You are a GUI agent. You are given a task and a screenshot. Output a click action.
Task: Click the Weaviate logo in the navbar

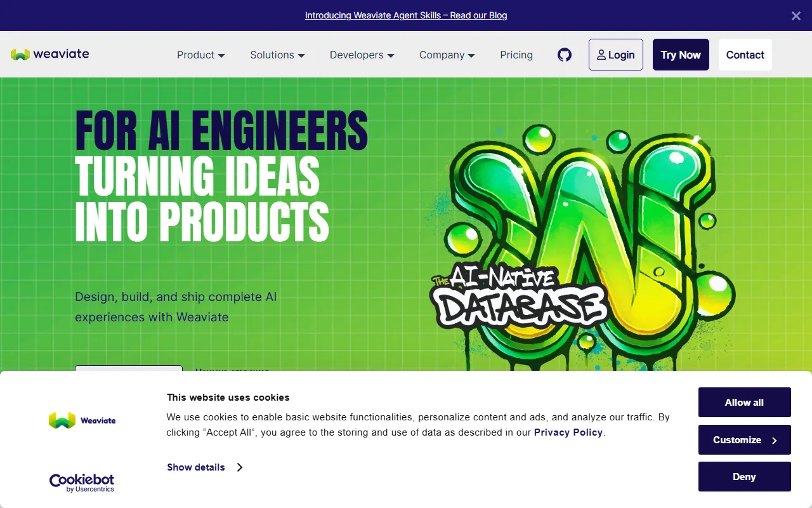point(50,54)
